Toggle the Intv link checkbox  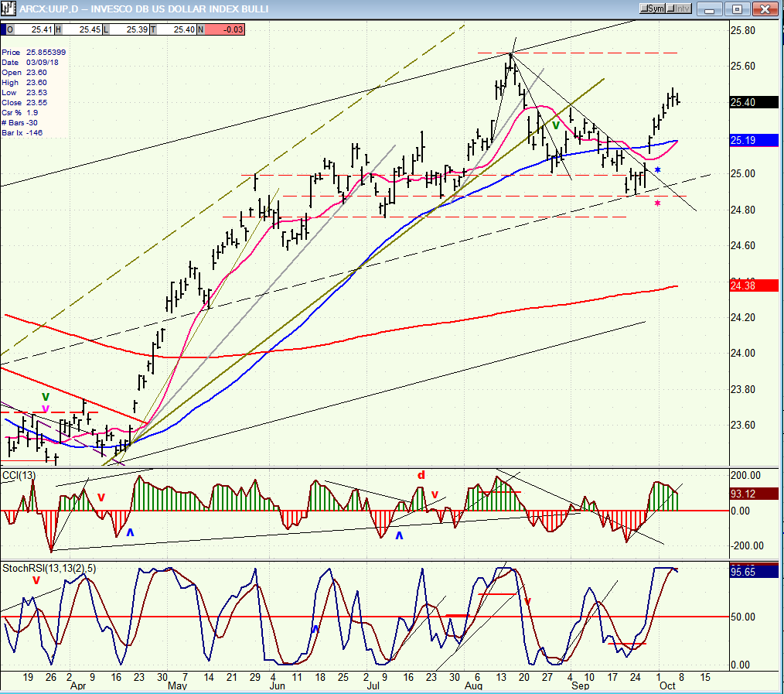pyautogui.click(x=679, y=9)
